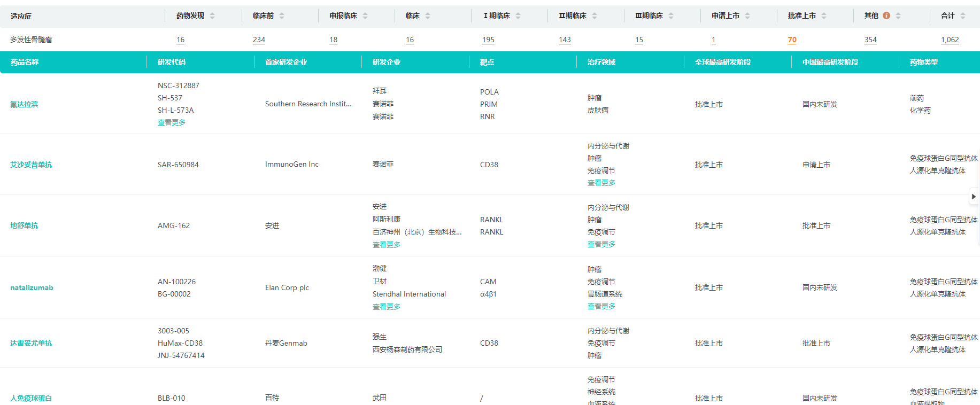Viewport: 980px width, 405px height.
Task: Sort by Ⅲ期临床 column icon
Action: pos(671,16)
